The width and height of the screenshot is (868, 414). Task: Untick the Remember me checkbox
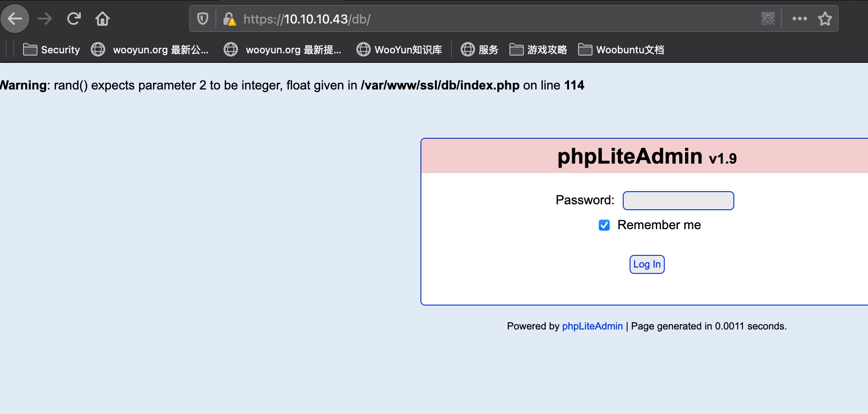tap(604, 225)
